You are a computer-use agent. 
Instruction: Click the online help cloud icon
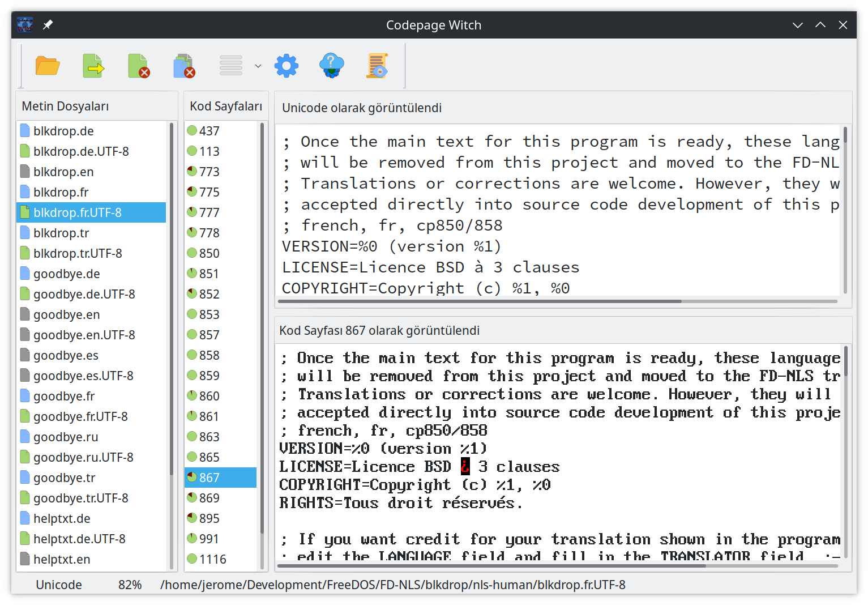point(332,66)
